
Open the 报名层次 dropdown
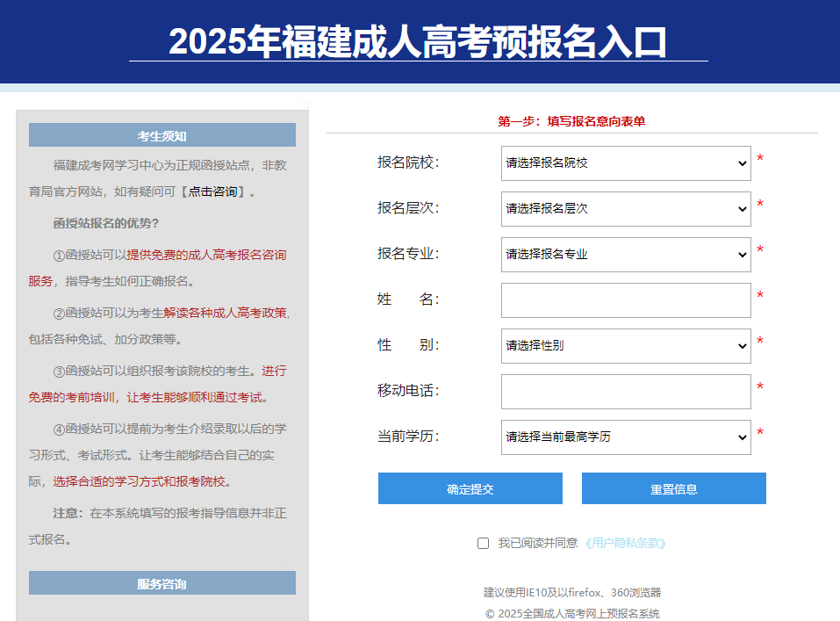[625, 209]
